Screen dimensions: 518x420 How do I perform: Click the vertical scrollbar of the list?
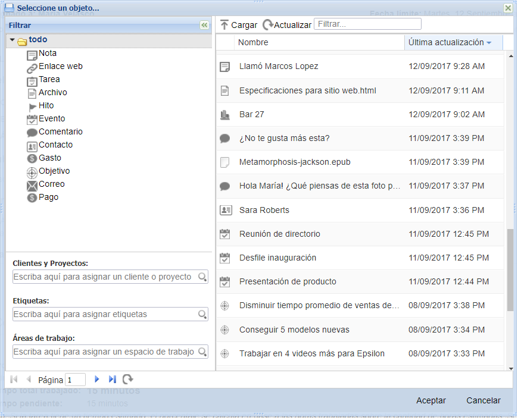click(x=510, y=270)
